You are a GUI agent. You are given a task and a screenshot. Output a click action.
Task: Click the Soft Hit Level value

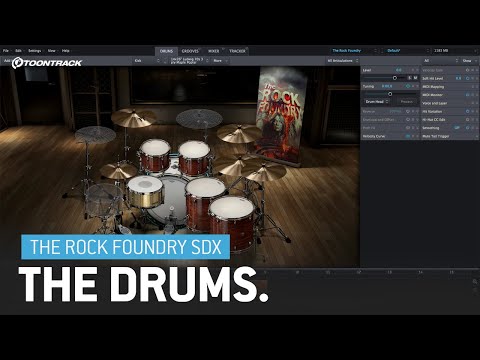point(459,78)
